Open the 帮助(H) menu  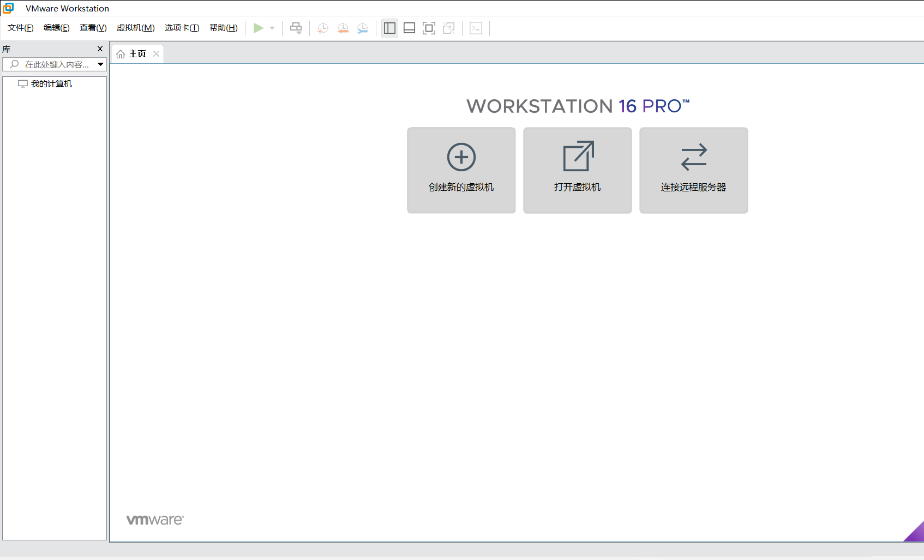point(224,28)
